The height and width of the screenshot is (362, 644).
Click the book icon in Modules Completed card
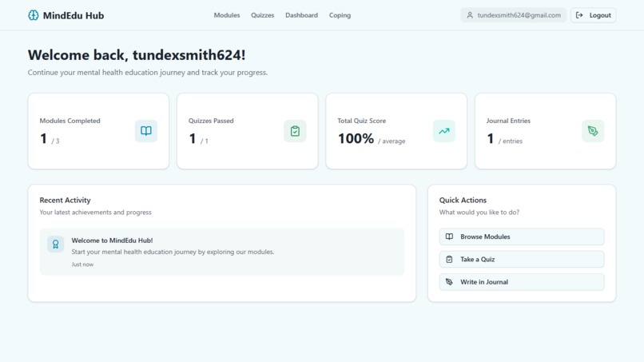pos(146,131)
